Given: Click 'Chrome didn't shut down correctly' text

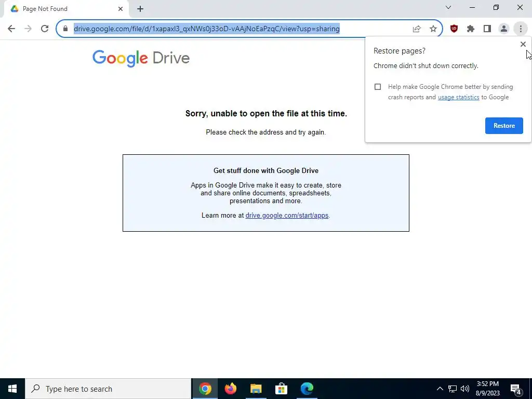Looking at the screenshot, I should 426,66.
